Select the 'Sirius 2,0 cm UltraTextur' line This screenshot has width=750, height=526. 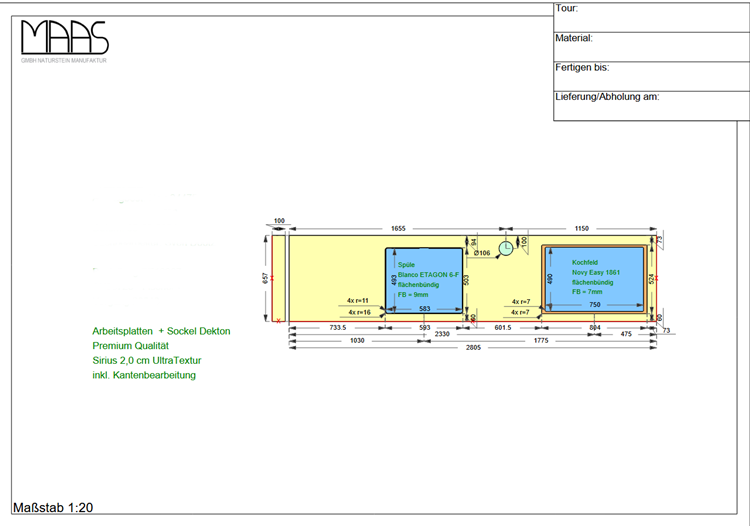click(147, 361)
